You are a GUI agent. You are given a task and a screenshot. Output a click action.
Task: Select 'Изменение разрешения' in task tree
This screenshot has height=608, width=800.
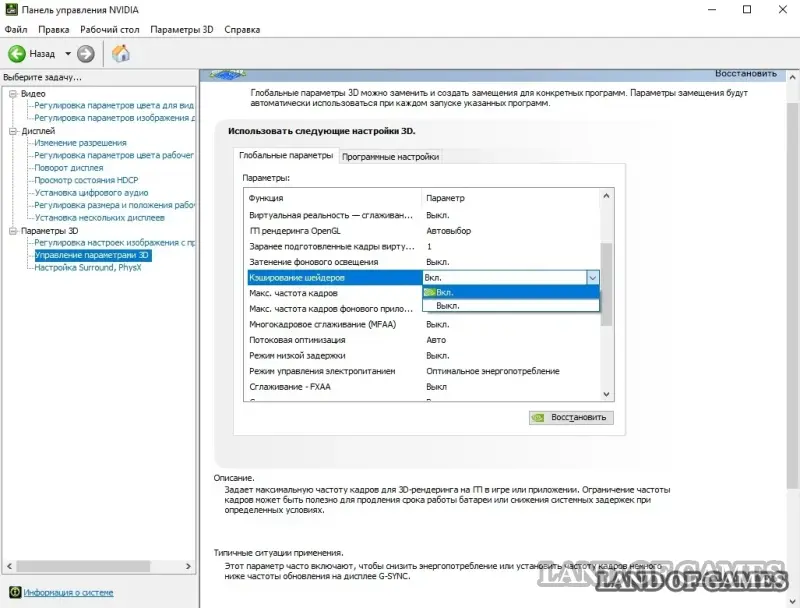(80, 143)
